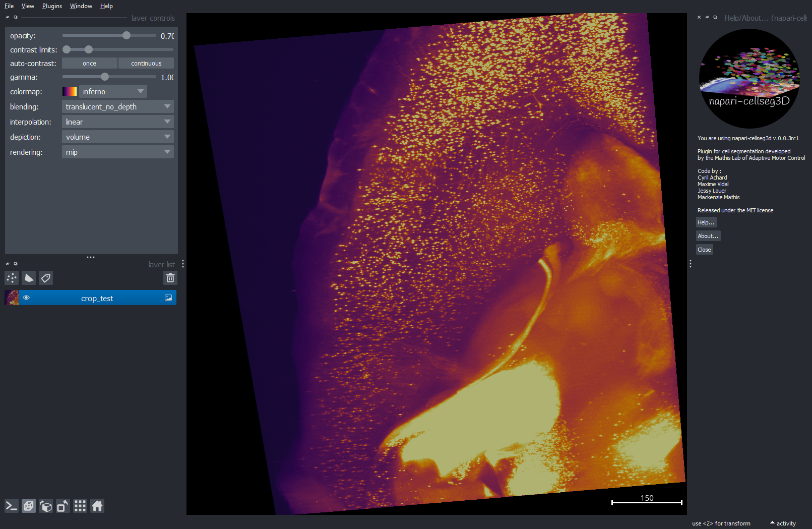The width and height of the screenshot is (812, 529).
Task: Click the auto-contrast once button
Action: point(89,63)
